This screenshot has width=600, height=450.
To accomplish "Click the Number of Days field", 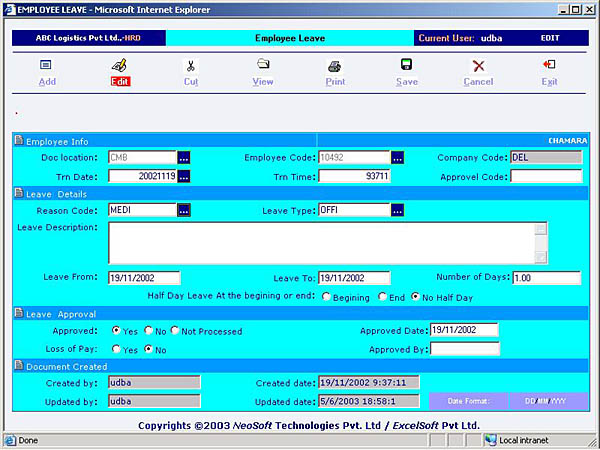I will [546, 278].
